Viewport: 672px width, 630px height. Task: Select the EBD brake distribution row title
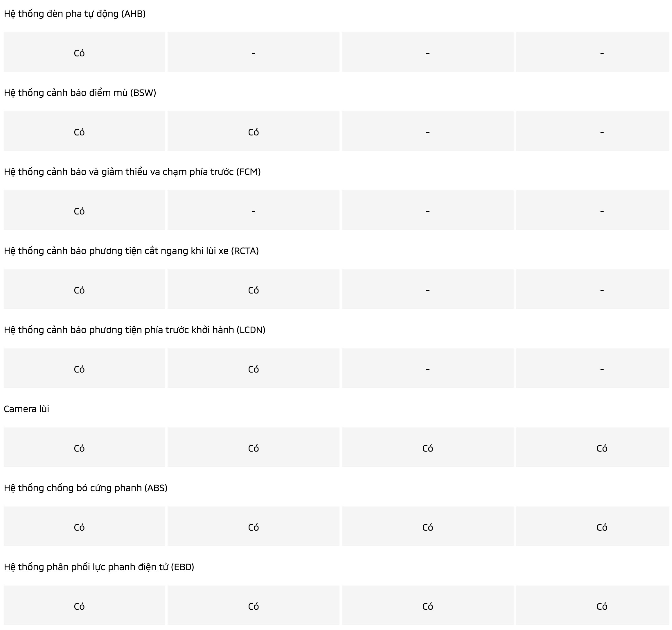tap(99, 567)
